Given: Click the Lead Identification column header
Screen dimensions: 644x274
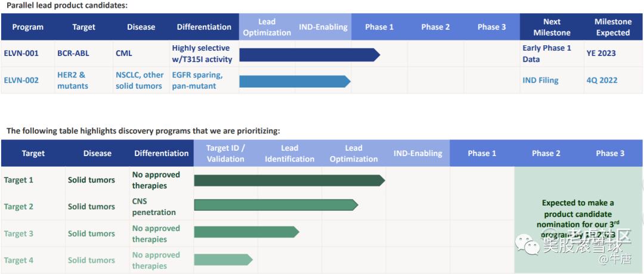Looking at the screenshot, I should point(289,154).
